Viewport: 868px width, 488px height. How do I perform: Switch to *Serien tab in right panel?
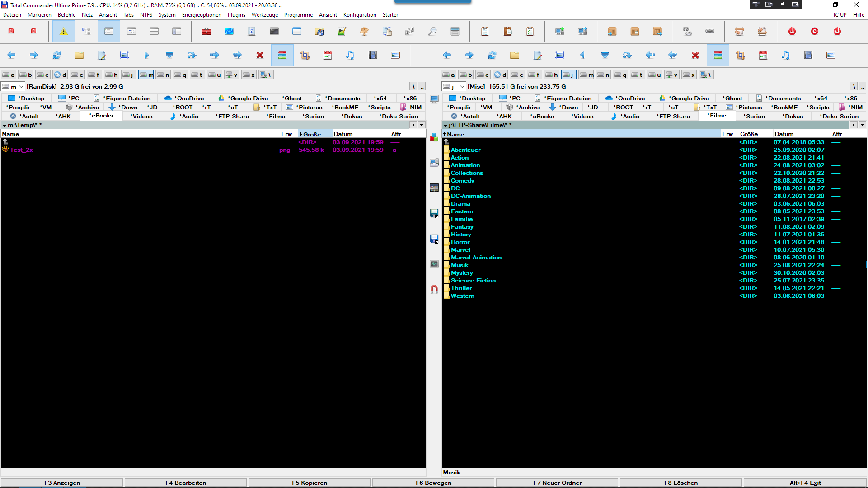click(x=754, y=116)
